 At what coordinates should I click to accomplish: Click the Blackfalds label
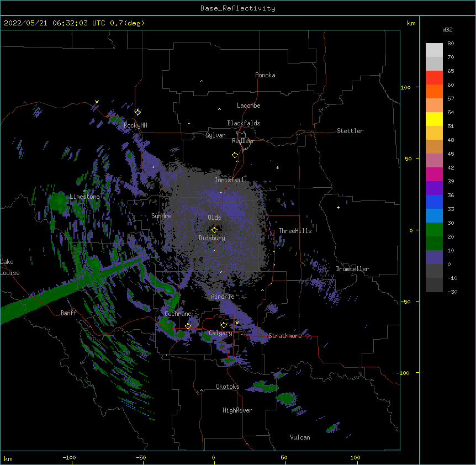[244, 123]
